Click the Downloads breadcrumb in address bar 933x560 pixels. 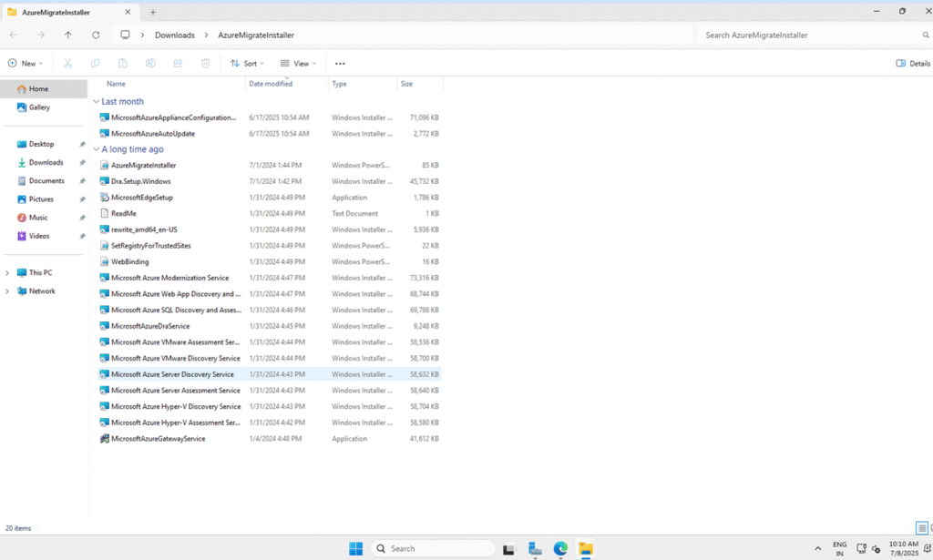pos(174,35)
